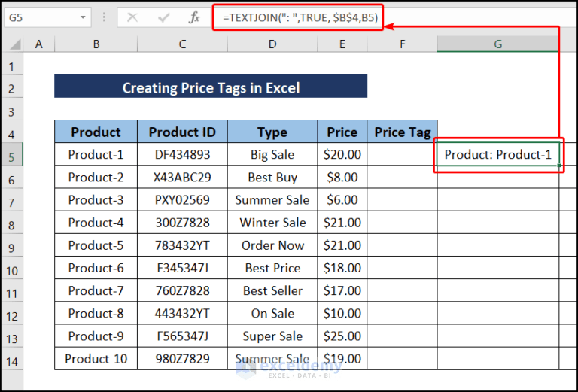Select column B header
Image resolution: width=578 pixels, height=392 pixels.
[x=96, y=44]
